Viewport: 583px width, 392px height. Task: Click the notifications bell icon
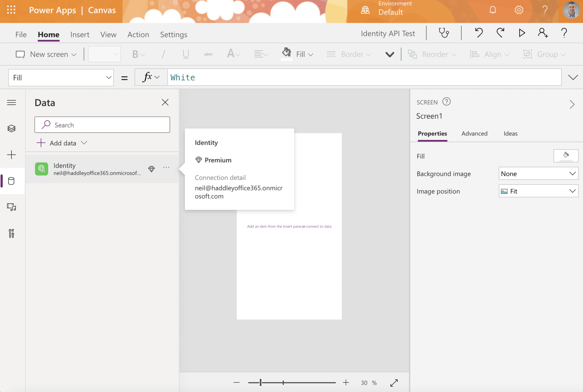pos(493,10)
